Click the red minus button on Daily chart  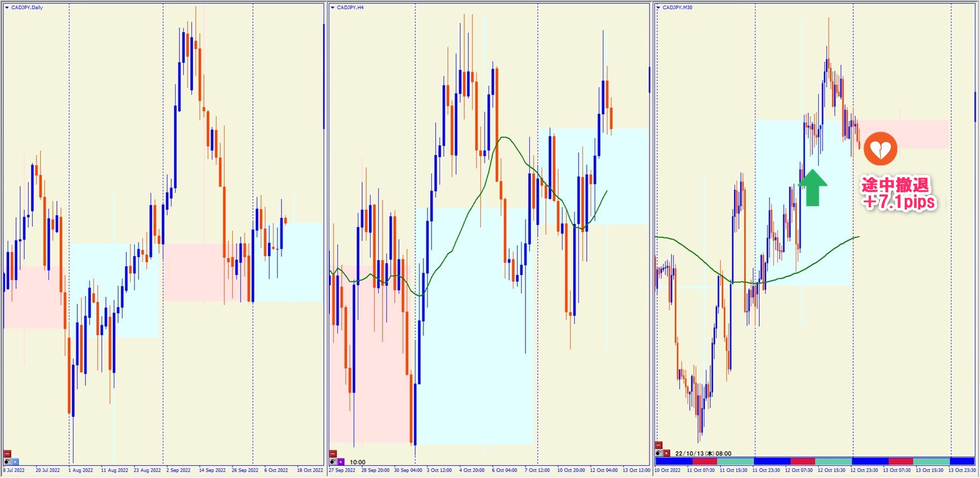tap(7, 454)
